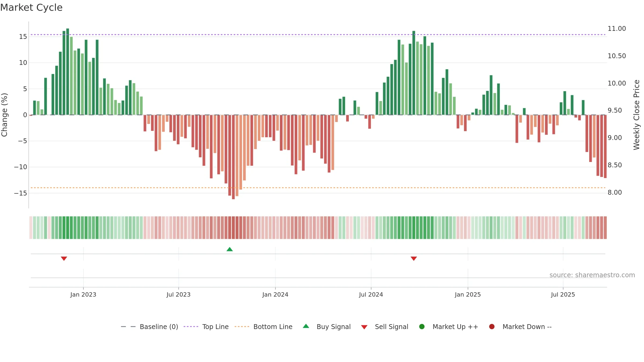This screenshot has width=644, height=362.
Task: Click the sell signal marker after Jul 2024
Action: (x=414, y=258)
